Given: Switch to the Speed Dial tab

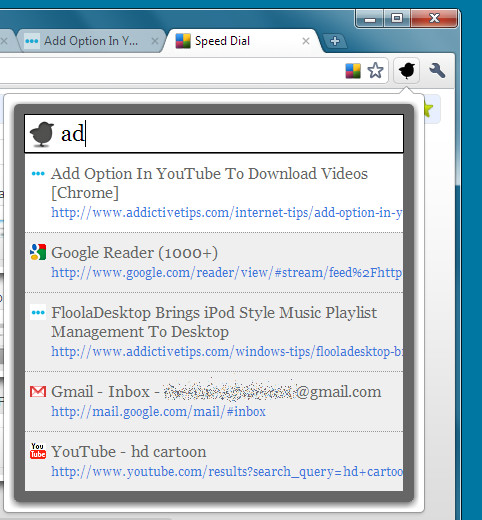Looking at the screenshot, I should [243, 41].
